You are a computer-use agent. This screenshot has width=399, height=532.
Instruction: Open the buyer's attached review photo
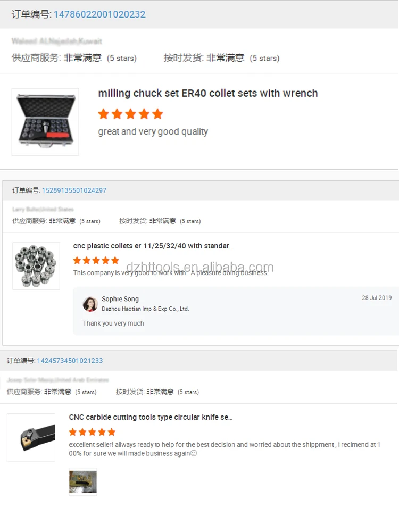click(83, 482)
